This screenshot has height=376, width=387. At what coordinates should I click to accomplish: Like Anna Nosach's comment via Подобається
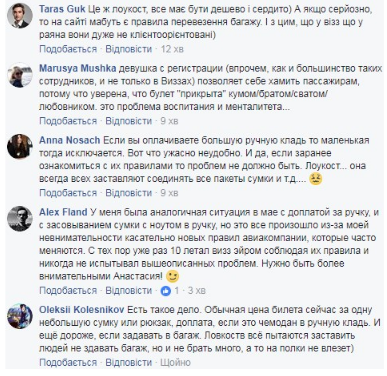(68, 193)
